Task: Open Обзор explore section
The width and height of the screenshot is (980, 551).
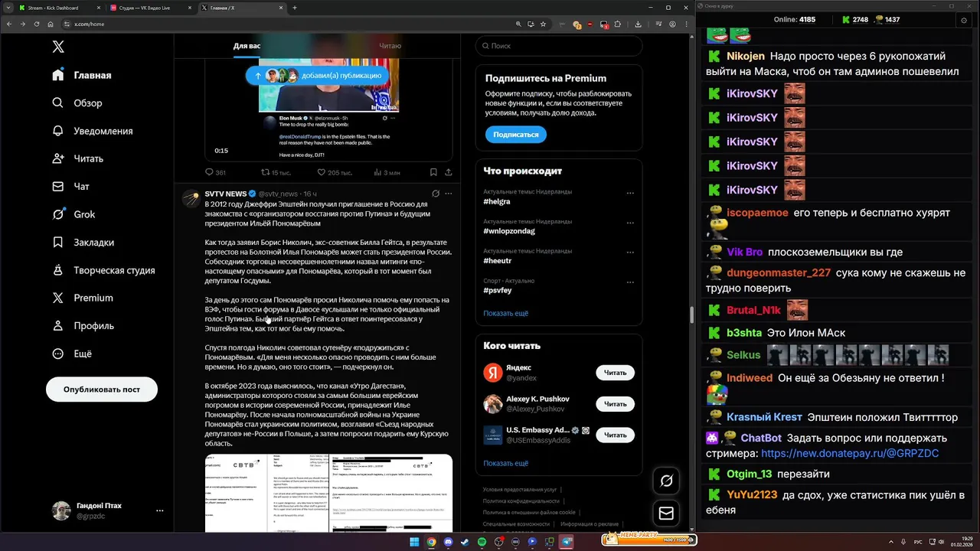Action: point(78,103)
